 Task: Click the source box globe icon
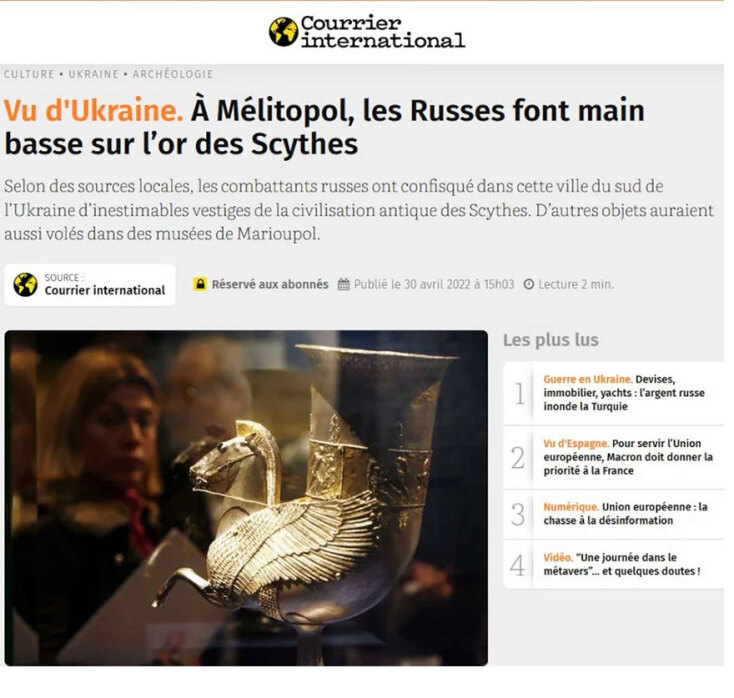tap(25, 285)
